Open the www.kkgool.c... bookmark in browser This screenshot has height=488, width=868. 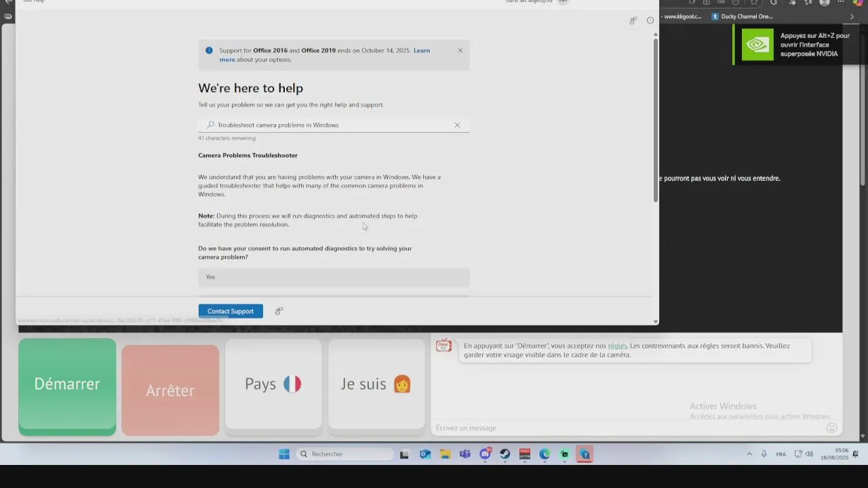click(x=681, y=16)
